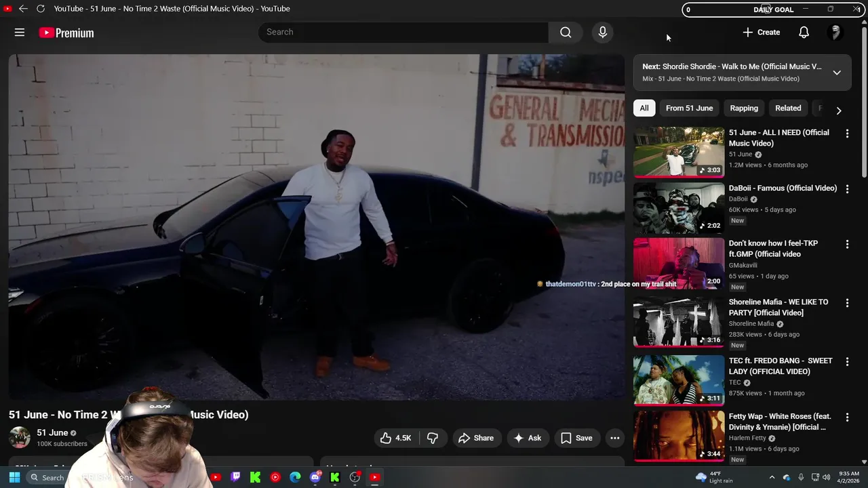
Task: Open the YouTube guide hamburger menu
Action: [x=20, y=33]
